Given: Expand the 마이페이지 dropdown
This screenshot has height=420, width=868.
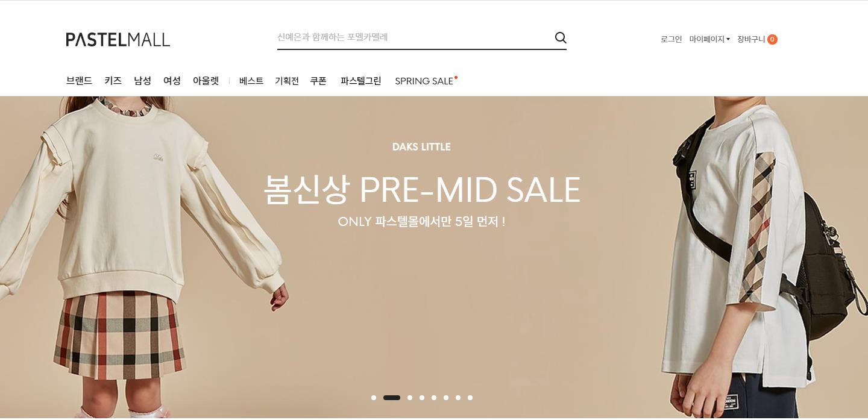Looking at the screenshot, I should click(709, 39).
